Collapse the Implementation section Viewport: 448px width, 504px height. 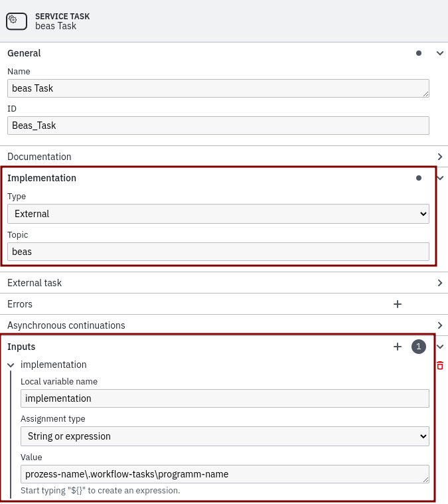point(439,178)
